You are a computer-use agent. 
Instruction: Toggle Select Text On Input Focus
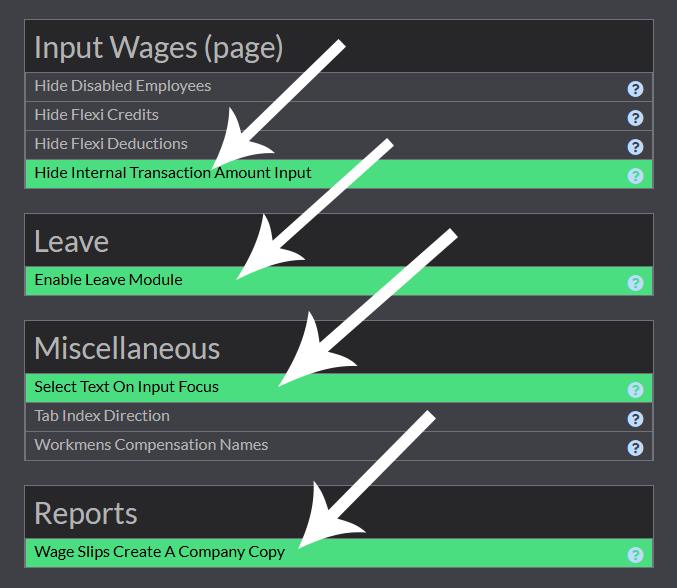point(126,387)
